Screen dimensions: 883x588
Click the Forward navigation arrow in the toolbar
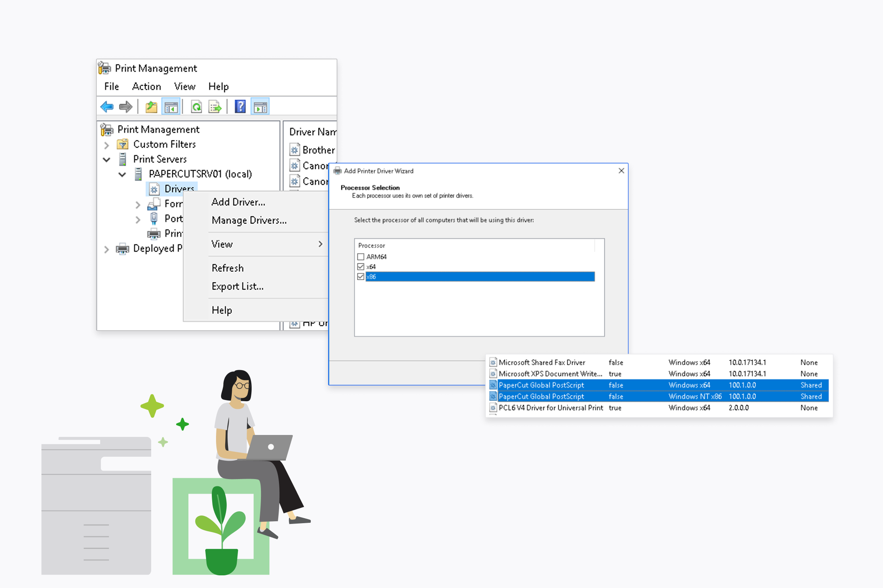(127, 106)
